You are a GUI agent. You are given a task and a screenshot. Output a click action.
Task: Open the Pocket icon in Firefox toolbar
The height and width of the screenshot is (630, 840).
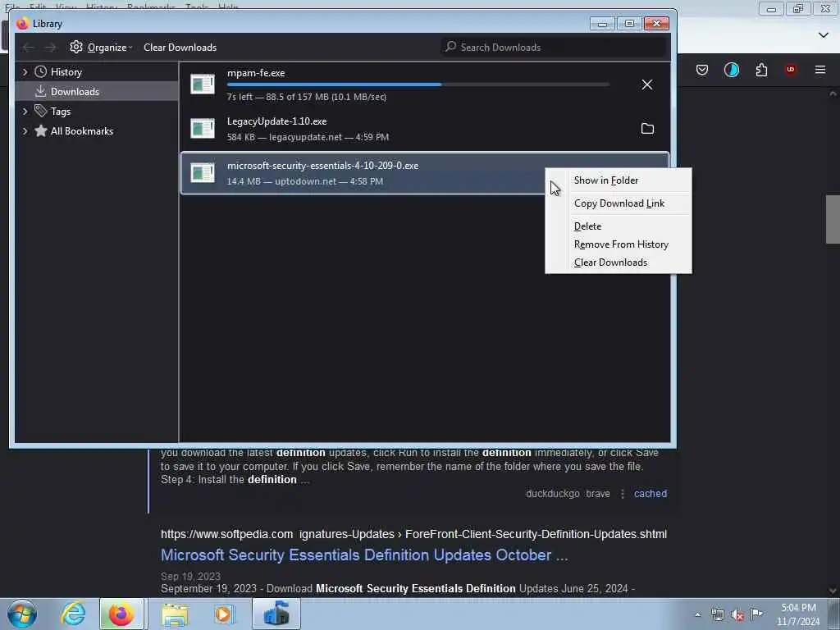(702, 70)
